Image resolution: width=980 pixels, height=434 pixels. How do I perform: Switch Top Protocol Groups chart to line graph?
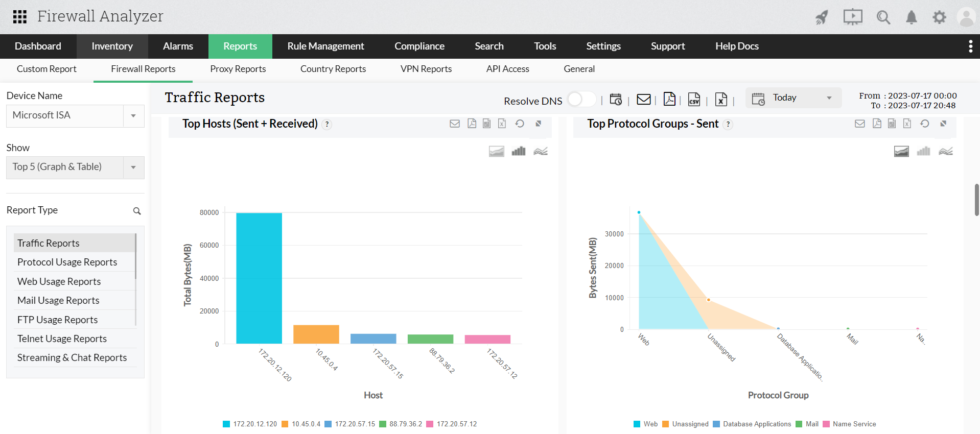point(945,151)
